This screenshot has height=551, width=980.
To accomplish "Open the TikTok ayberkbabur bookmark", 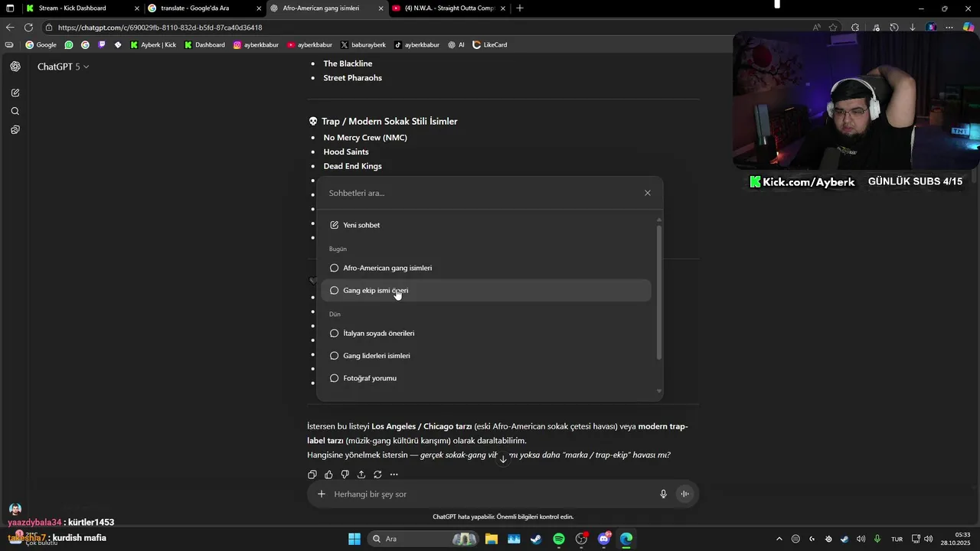I will pyautogui.click(x=416, y=45).
